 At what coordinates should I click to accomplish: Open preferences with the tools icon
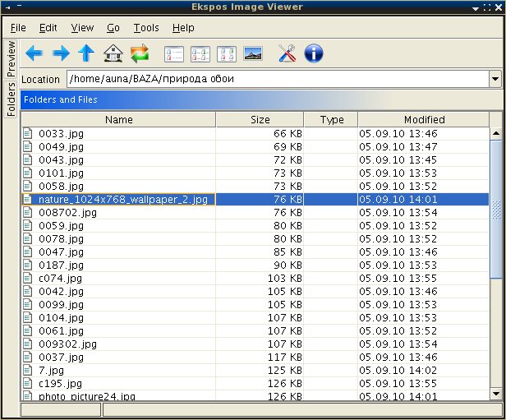(287, 53)
